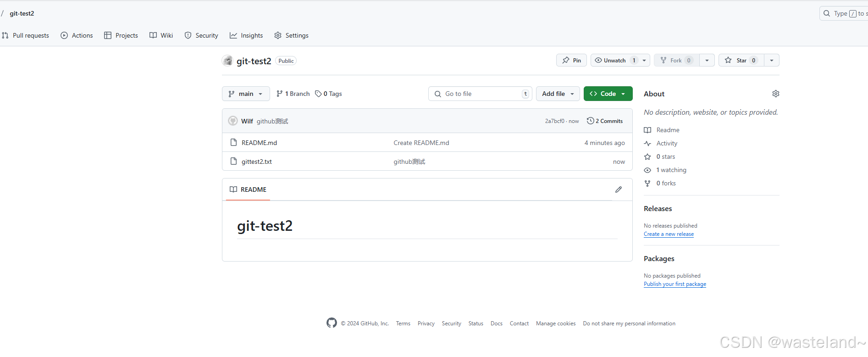This screenshot has height=357, width=868.
Task: Click the commit history clock icon
Action: [x=591, y=121]
